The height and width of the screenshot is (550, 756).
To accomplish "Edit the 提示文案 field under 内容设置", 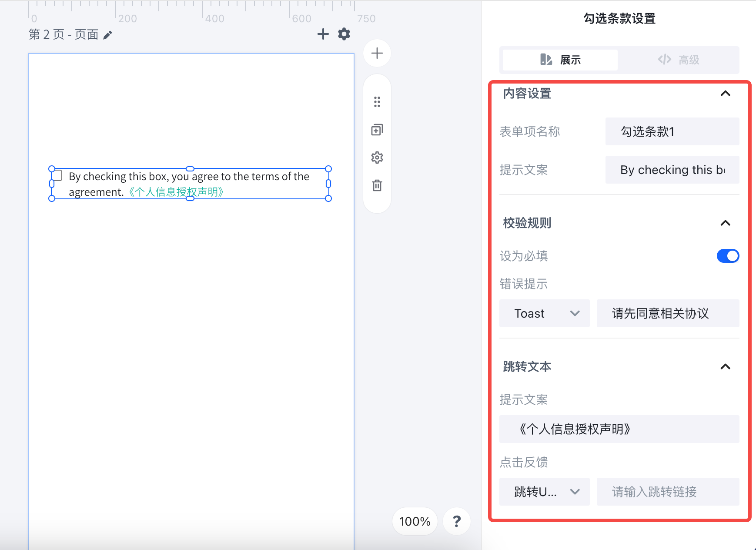I will pos(672,170).
